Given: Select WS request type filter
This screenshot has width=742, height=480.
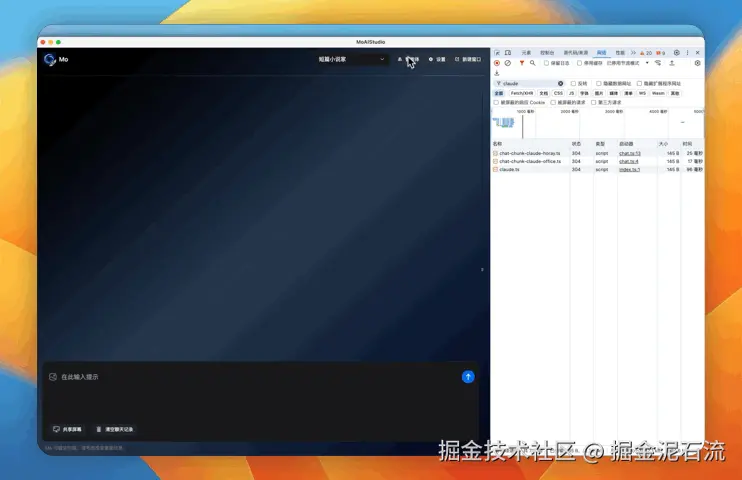Looking at the screenshot, I should (642, 93).
